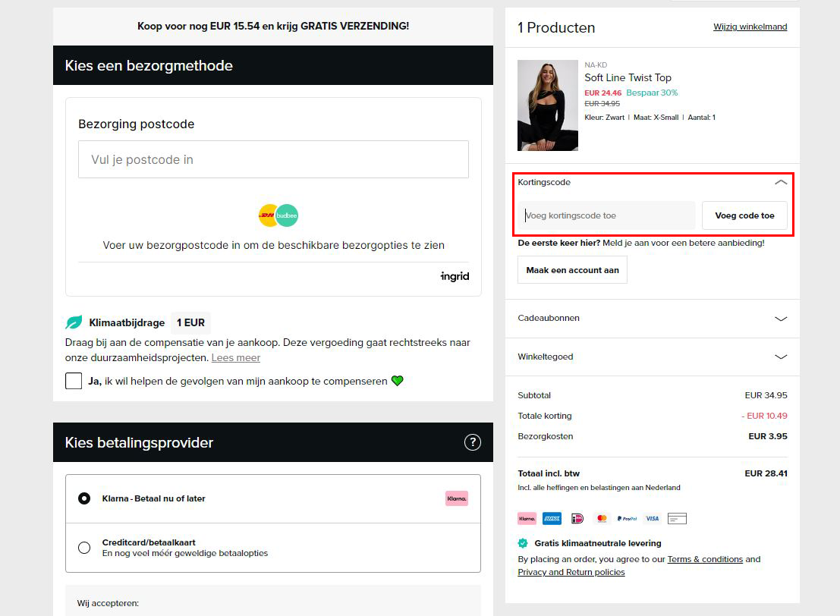Choose the Creditcard/betaalkaart payment option
Image resolution: width=840 pixels, height=616 pixels.
click(83, 547)
